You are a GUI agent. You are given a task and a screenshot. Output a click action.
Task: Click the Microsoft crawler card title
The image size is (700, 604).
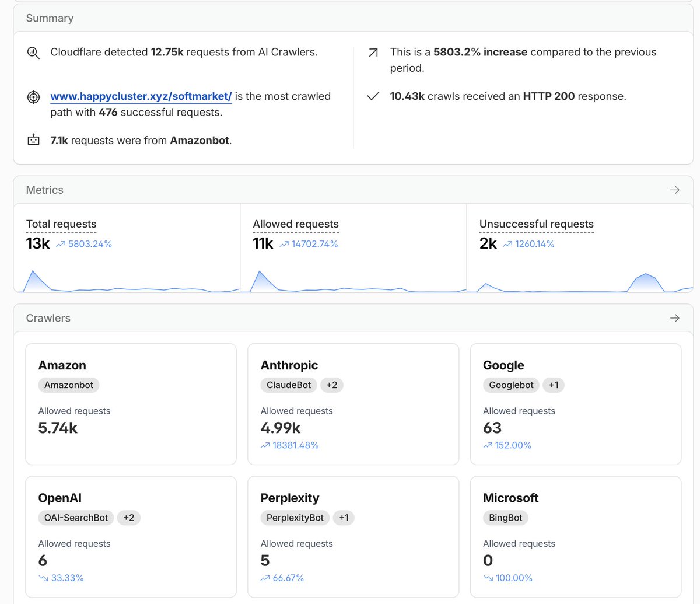511,498
